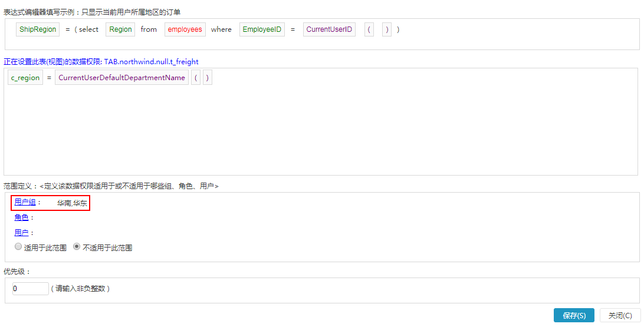Click the c_region field in the expression editor
Screen dimensions: 644x327
(25, 78)
